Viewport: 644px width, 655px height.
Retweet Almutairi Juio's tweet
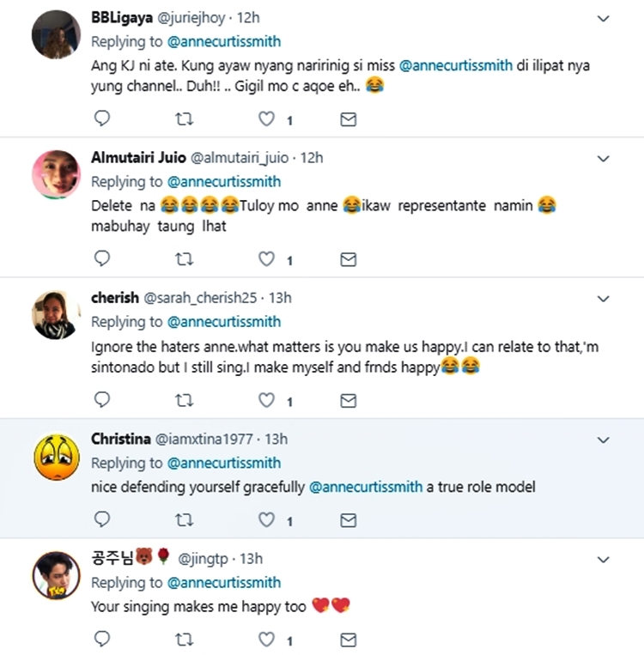pyautogui.click(x=184, y=258)
